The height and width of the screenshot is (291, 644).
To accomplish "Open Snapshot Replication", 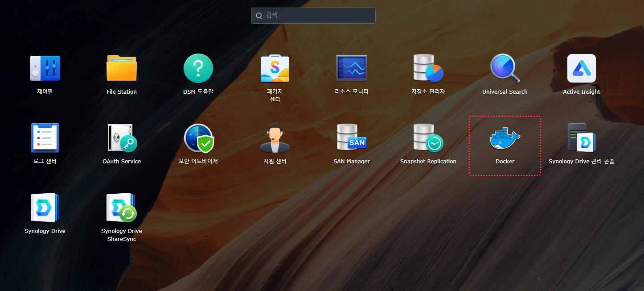I will pyautogui.click(x=428, y=137).
